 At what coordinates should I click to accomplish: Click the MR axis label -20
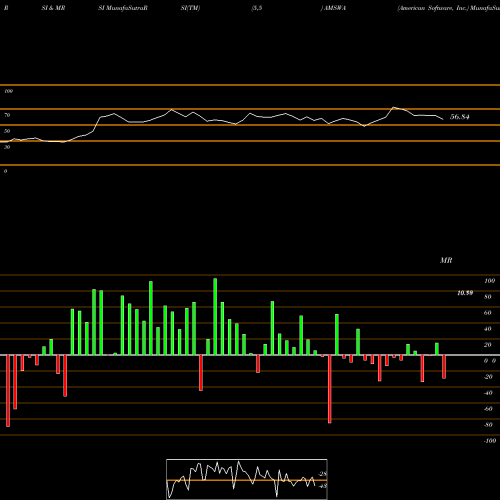tap(488, 377)
